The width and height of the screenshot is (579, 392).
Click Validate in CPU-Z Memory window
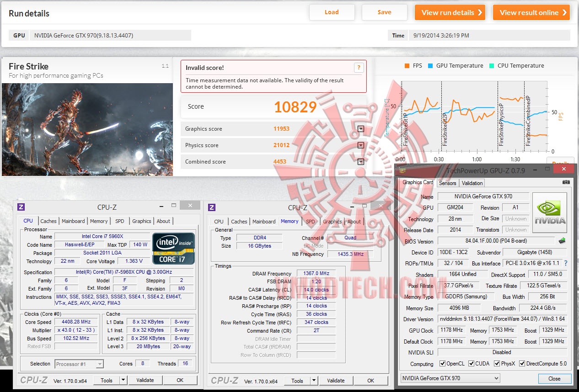pyautogui.click(x=336, y=381)
